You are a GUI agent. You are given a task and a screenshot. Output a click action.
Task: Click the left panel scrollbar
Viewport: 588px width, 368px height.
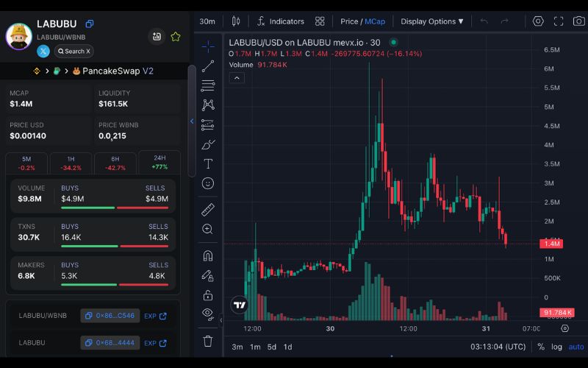[x=191, y=121]
